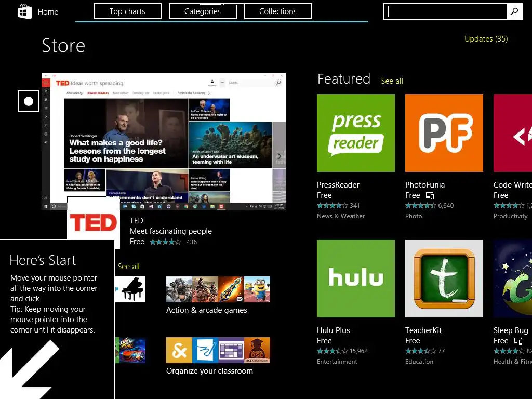Go to Home in the Store
The height and width of the screenshot is (399, 532).
48,12
